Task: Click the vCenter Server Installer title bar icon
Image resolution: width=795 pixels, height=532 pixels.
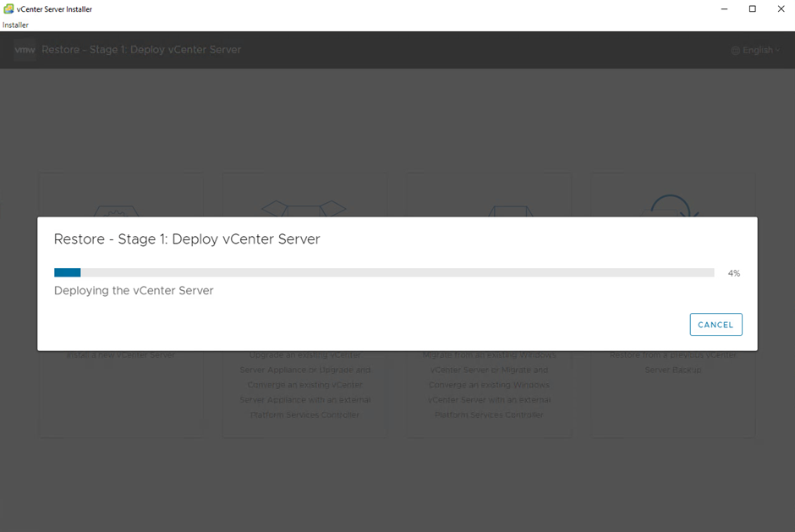Action: coord(8,8)
